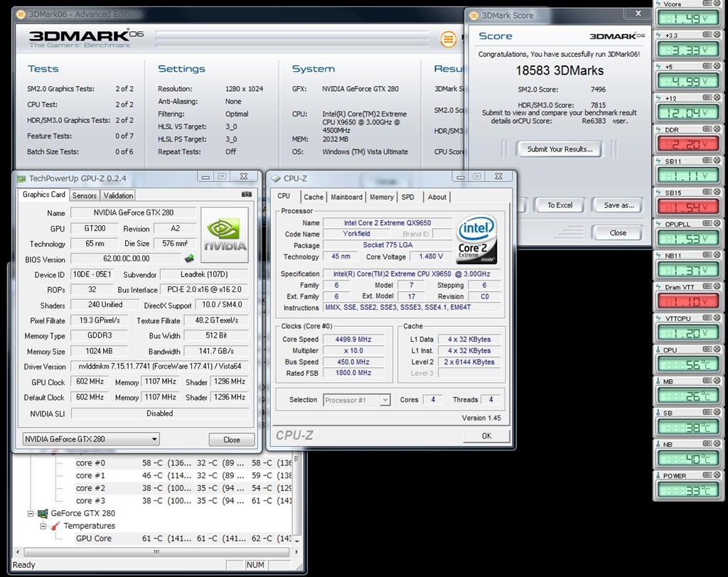Click the orange orb icon in 3DMark06 header
The width and height of the screenshot is (728, 577).
pos(448,39)
